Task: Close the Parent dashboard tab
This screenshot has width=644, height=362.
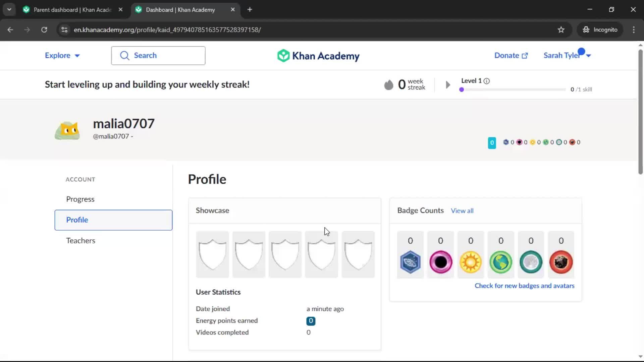Action: (120, 10)
